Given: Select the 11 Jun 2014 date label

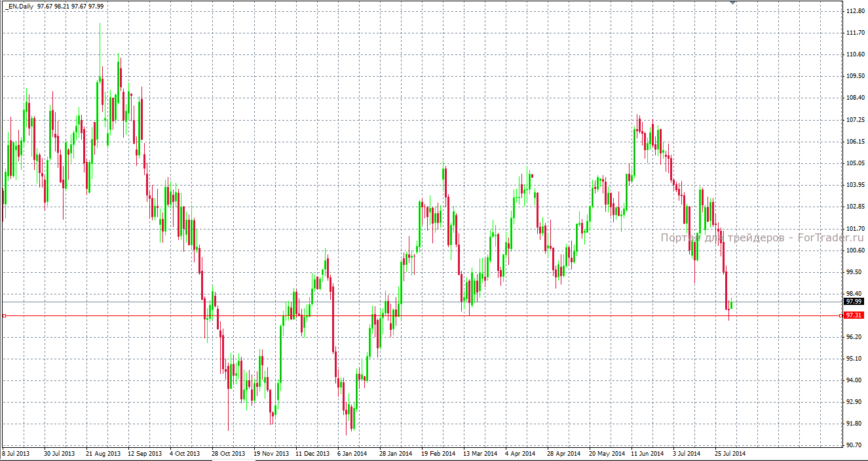Looking at the screenshot, I should [x=648, y=453].
